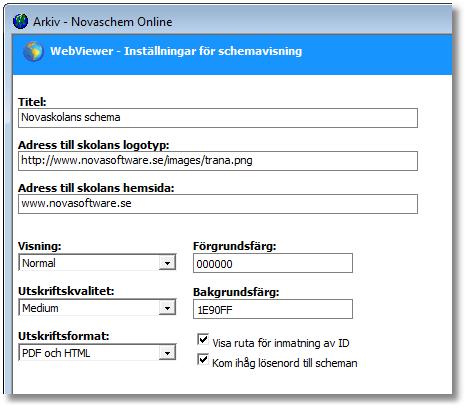Click the 'WebViewer - Inställningar för schemavisning' heading
This screenshot has width=466, height=408.
click(x=176, y=51)
